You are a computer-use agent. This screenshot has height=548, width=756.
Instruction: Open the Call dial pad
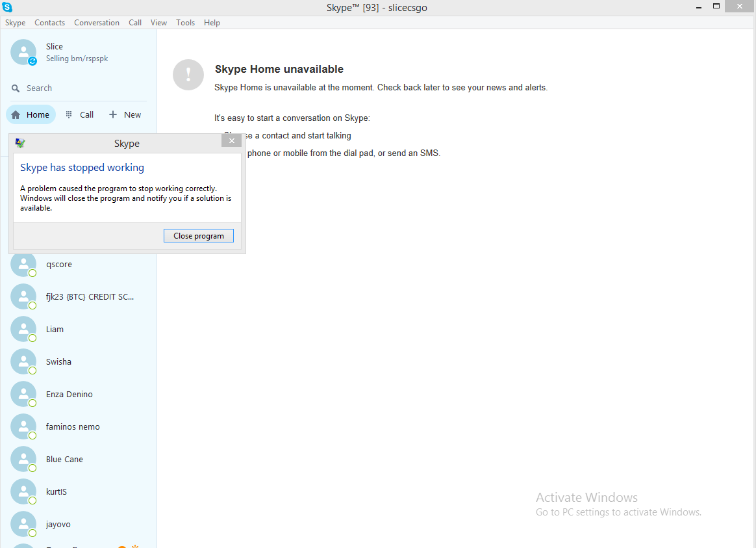click(80, 115)
